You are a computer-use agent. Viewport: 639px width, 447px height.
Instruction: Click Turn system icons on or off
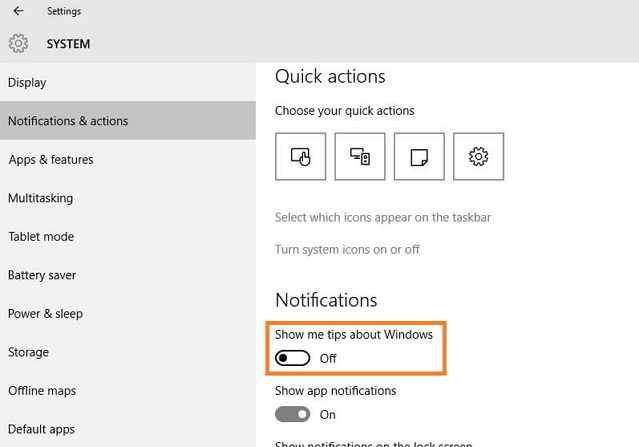(347, 249)
